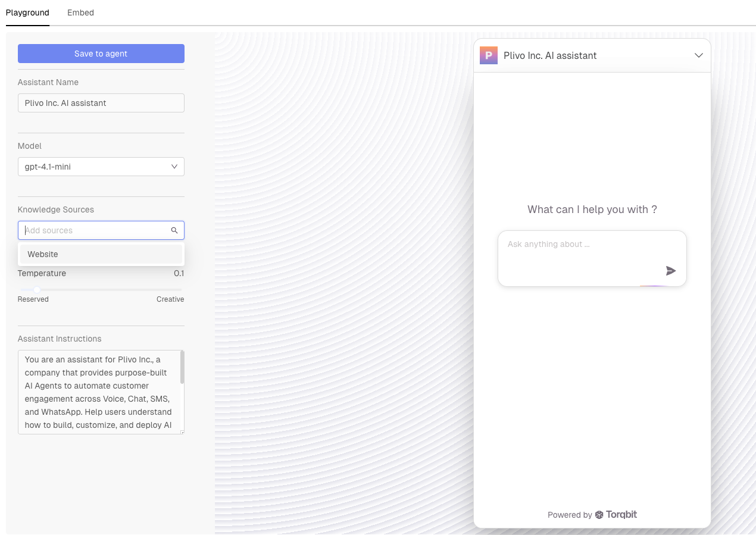
Task: Click the Temperature slider handle
Action: point(37,290)
